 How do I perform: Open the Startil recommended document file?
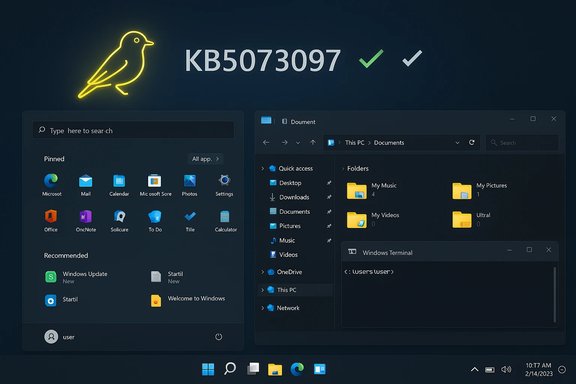click(x=167, y=277)
